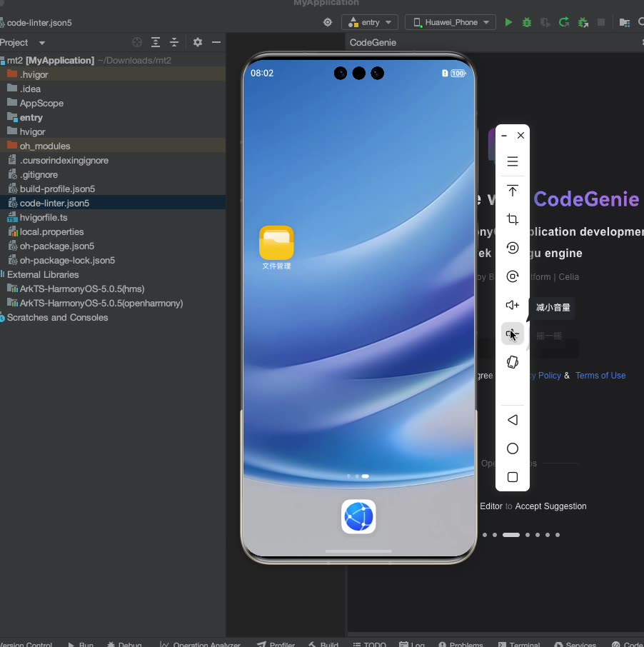Switch to the CodeGenie tab
Image resolution: width=644 pixels, height=647 pixels.
coord(373,43)
